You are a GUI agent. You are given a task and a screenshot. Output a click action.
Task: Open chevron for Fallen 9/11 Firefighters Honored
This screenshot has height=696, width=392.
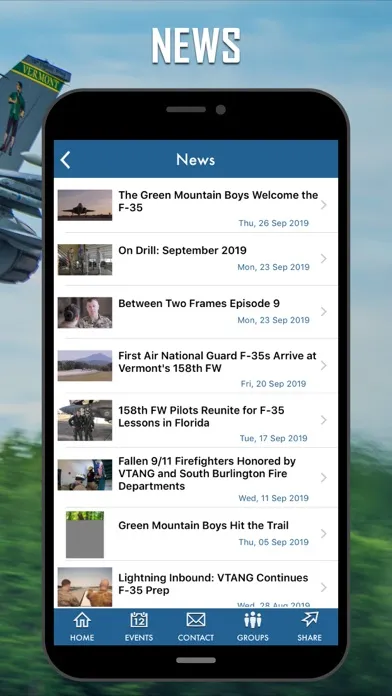coord(324,477)
